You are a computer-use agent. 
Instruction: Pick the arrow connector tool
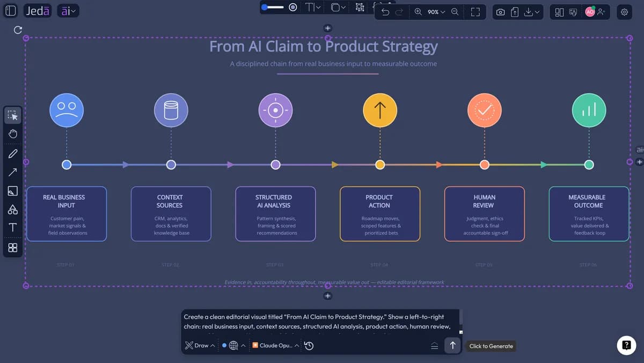[x=13, y=172]
